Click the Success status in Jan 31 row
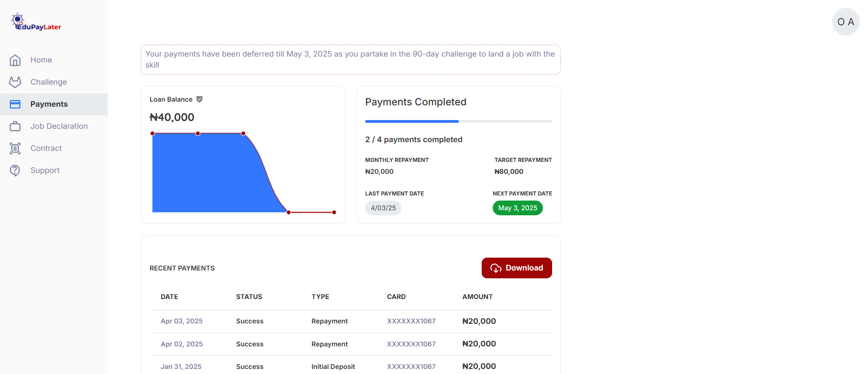The image size is (868, 374). click(x=250, y=367)
